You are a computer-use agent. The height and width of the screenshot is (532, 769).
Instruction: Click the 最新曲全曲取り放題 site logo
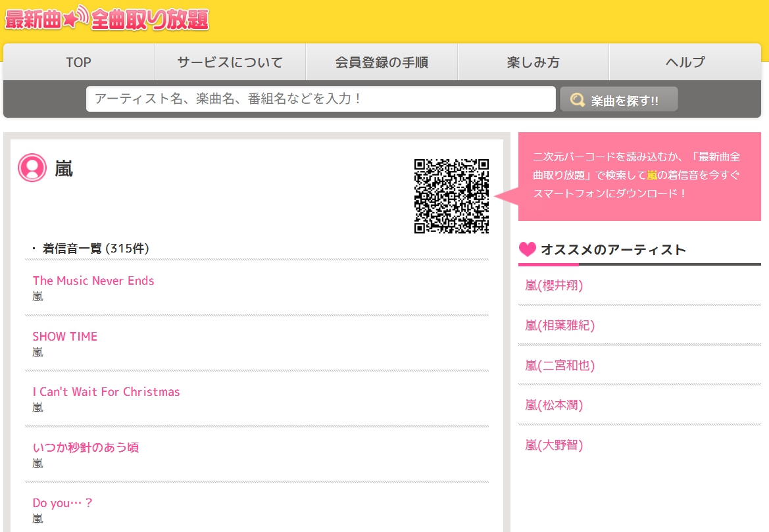point(107,19)
